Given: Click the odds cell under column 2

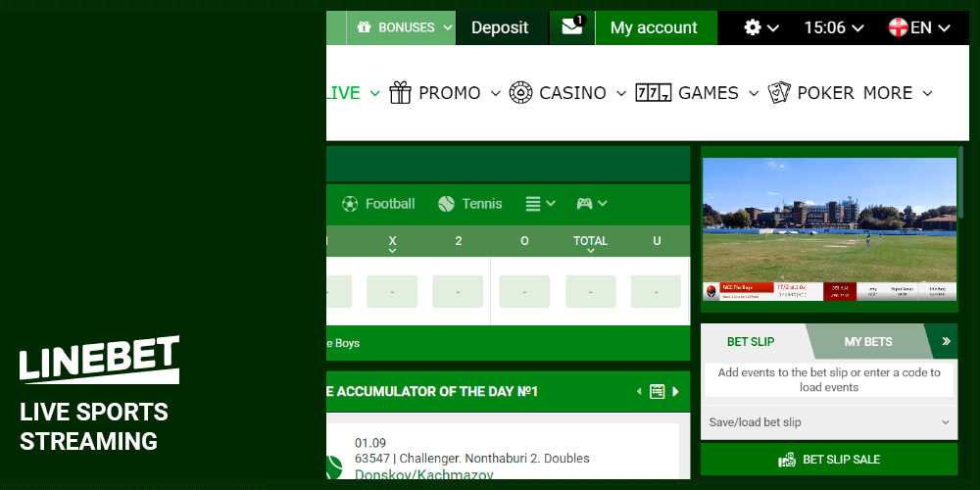Looking at the screenshot, I should [x=458, y=291].
